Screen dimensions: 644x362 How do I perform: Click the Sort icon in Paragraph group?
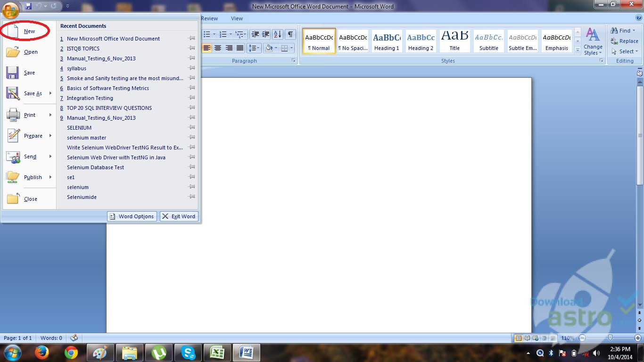tap(278, 34)
